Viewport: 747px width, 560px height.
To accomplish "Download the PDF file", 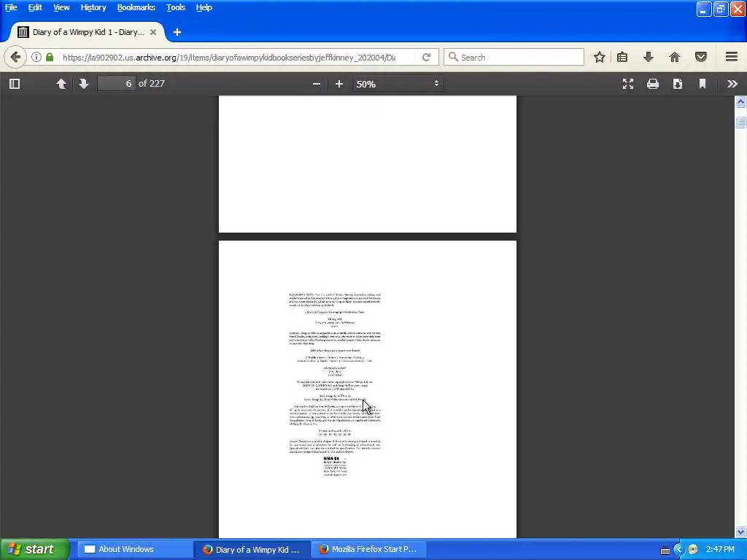I will coord(678,84).
